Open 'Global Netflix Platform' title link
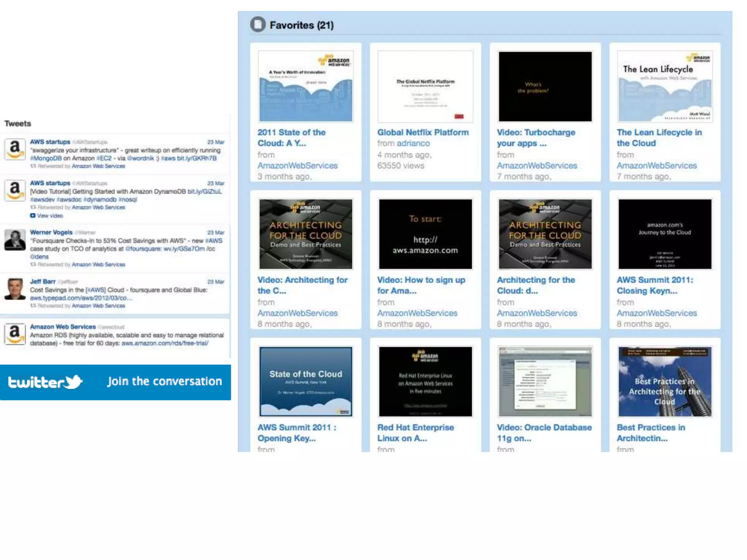 [423, 132]
